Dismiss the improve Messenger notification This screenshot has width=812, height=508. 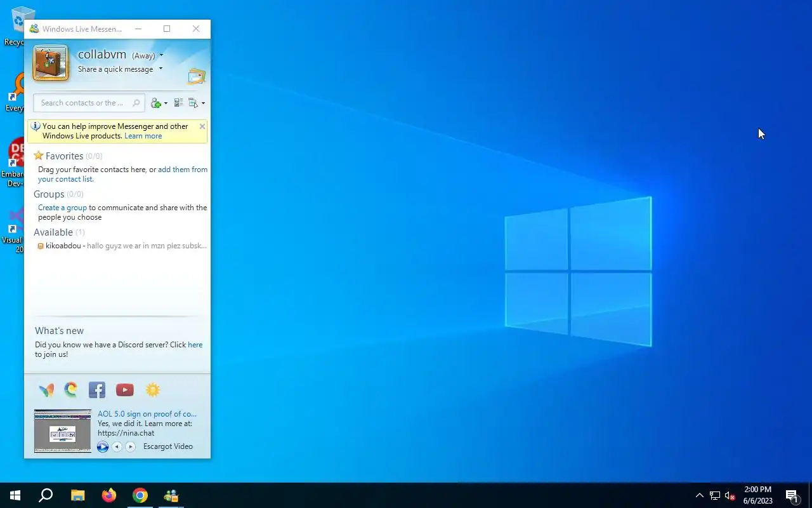point(202,126)
